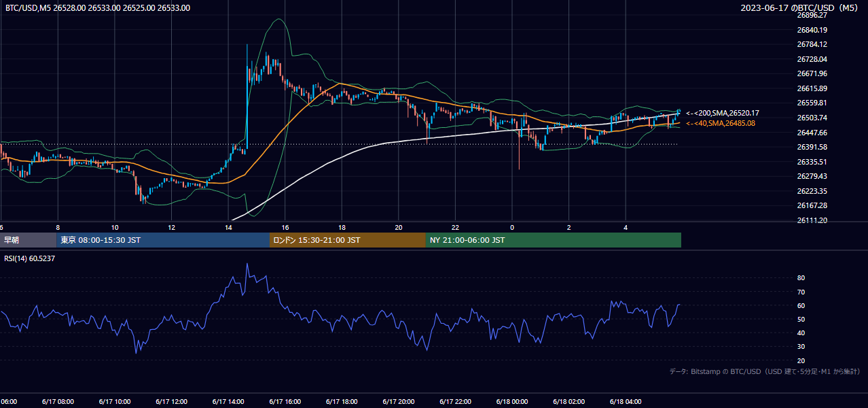Select the 40 SMA label 26485.08

[x=721, y=123]
